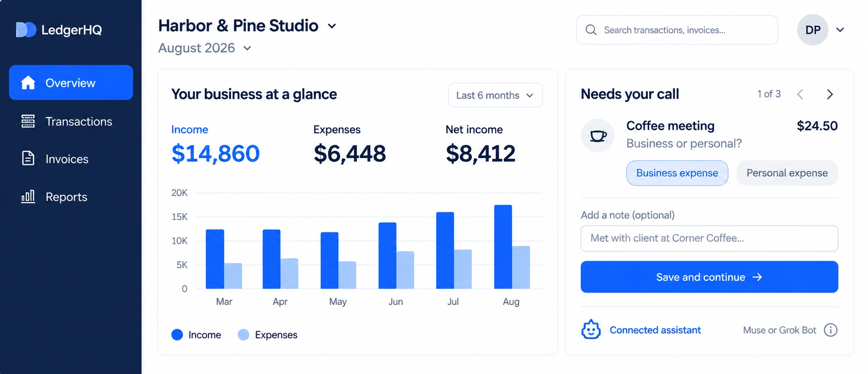Viewport: 868px width, 374px height.
Task: Click the search magnifier icon
Action: [x=591, y=30]
